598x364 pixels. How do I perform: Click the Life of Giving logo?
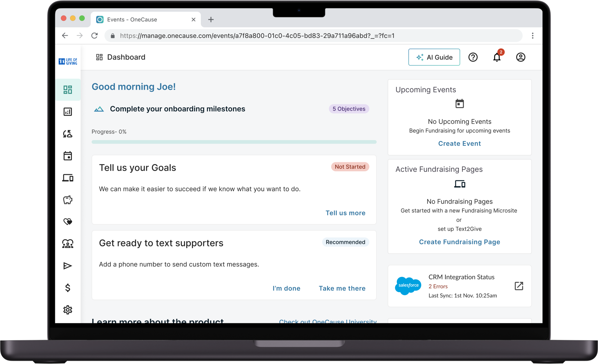(68, 61)
